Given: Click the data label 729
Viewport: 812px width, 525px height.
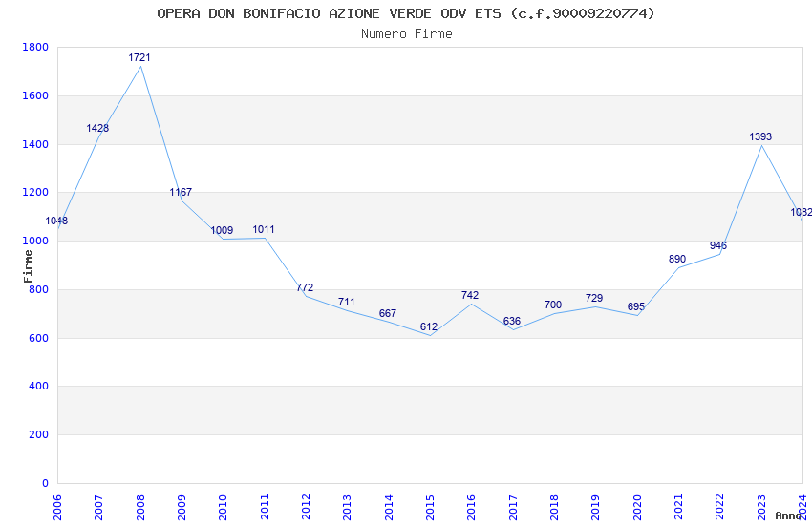Looking at the screenshot, I should click(x=594, y=298).
